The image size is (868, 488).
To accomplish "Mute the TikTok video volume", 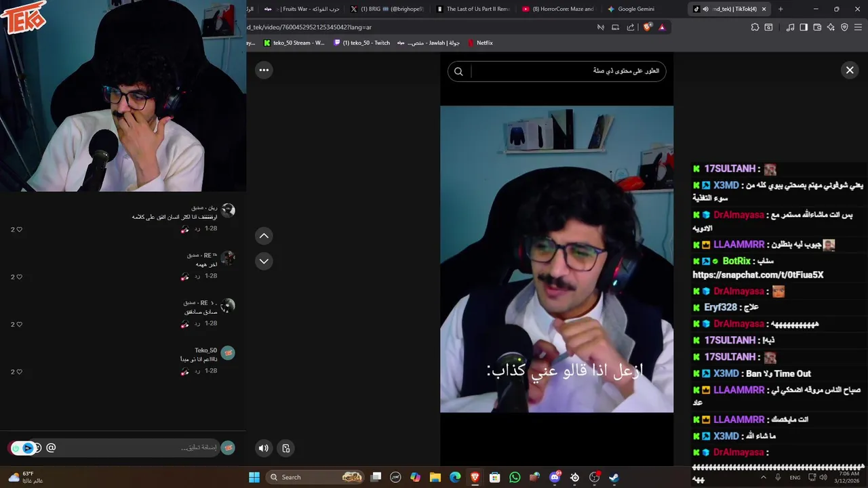I will click(x=264, y=448).
